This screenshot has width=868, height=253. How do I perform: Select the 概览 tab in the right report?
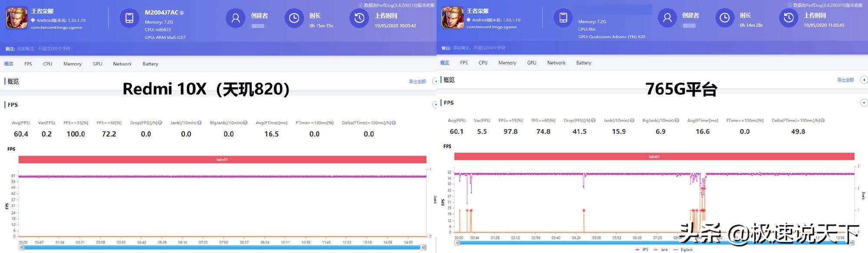[445, 63]
